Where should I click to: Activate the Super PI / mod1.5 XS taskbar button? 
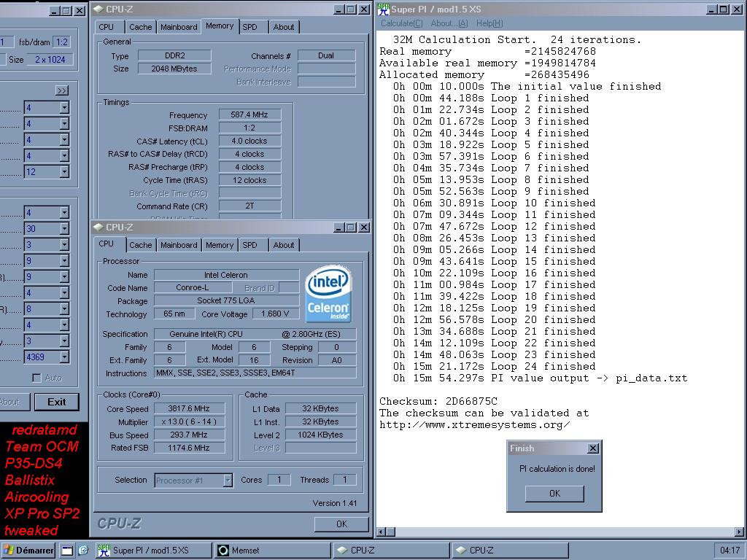coord(153,551)
